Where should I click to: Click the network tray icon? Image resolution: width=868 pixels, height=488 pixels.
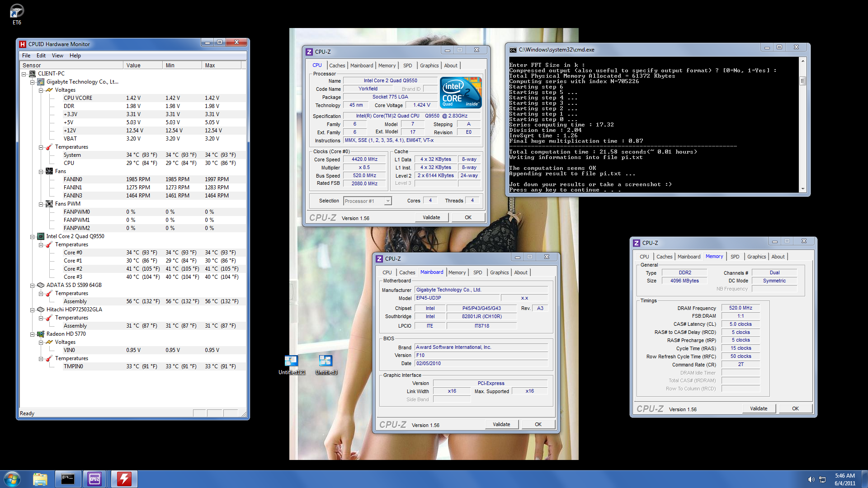(822, 479)
